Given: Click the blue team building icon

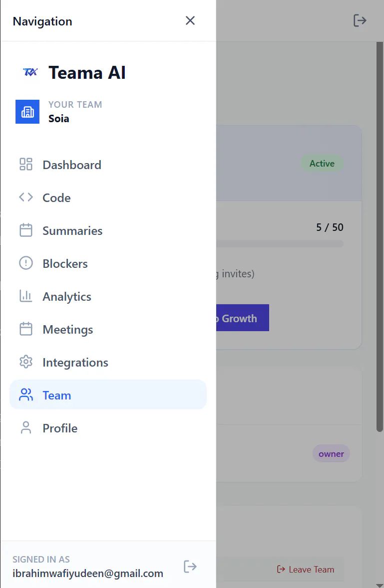Looking at the screenshot, I should 27,112.
